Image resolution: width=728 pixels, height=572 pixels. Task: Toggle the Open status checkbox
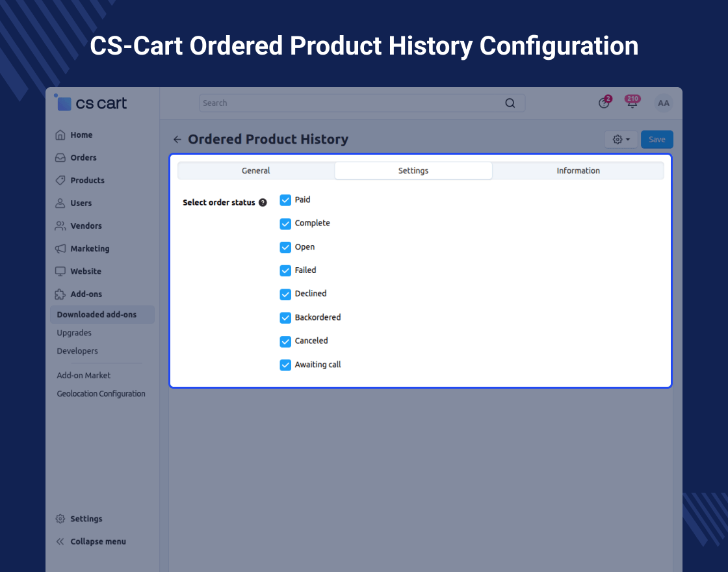285,248
